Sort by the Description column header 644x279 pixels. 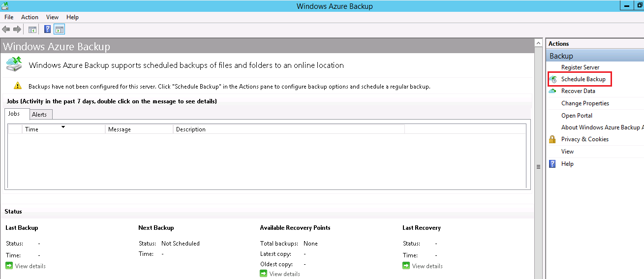[x=289, y=129]
